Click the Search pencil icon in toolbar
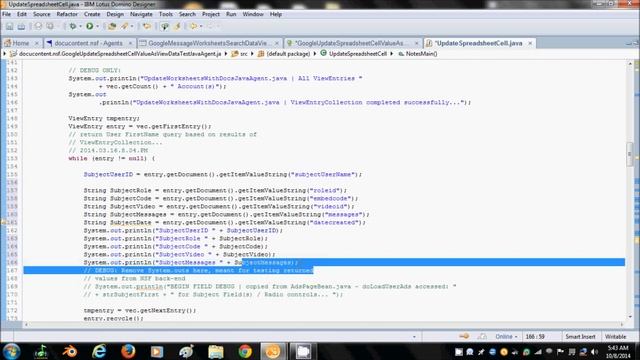This screenshot has height=360, width=640. (x=124, y=27)
